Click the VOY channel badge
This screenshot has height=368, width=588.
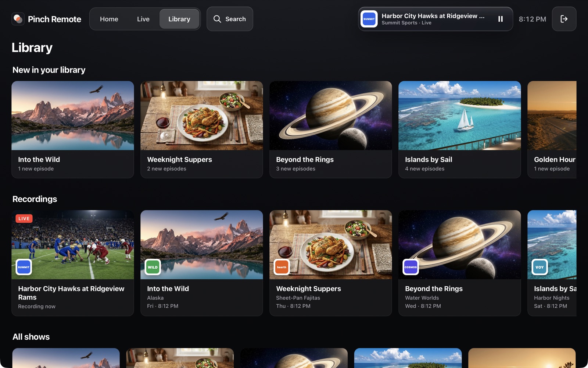pyautogui.click(x=540, y=267)
